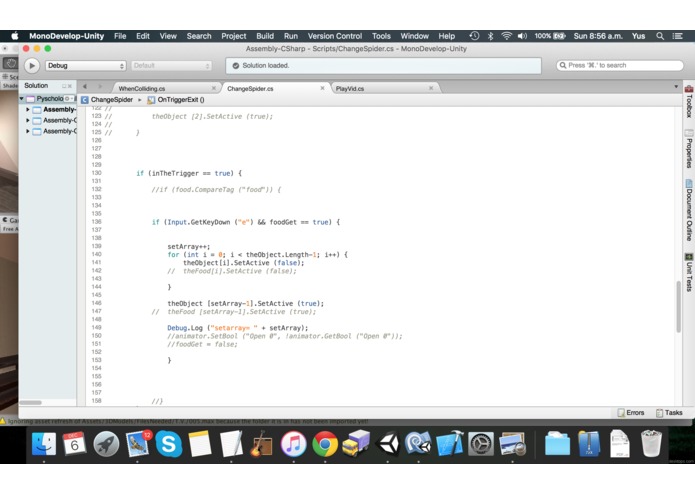Open the ChangeSpider class breadcrumb
Image resolution: width=695 pixels, height=494 pixels.
[107, 100]
